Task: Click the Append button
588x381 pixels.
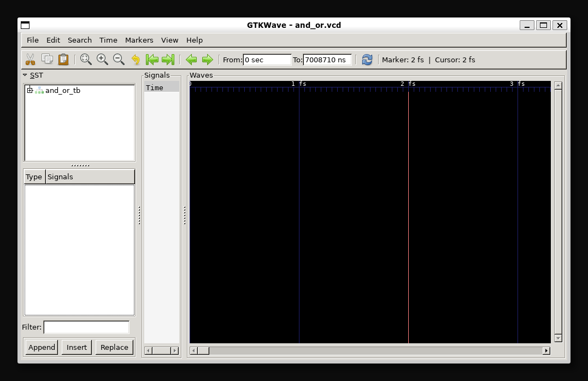Action: tap(42, 347)
